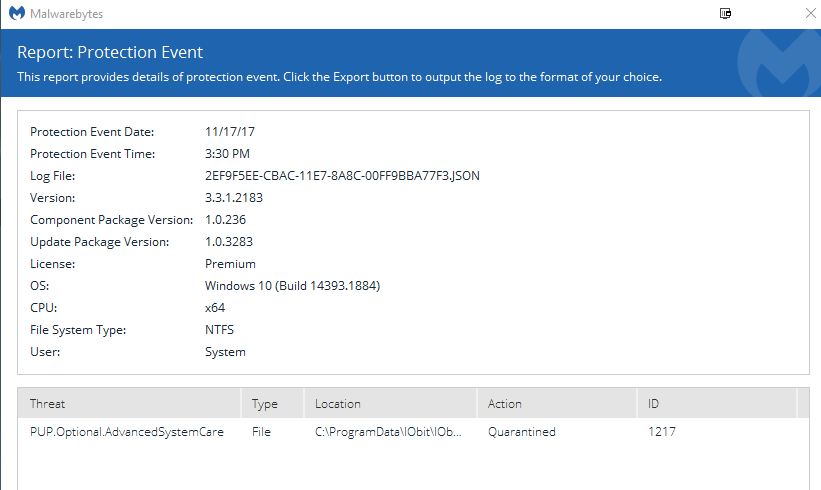821x490 pixels.
Task: Click the OS value Windows 10 build
Action: click(292, 286)
